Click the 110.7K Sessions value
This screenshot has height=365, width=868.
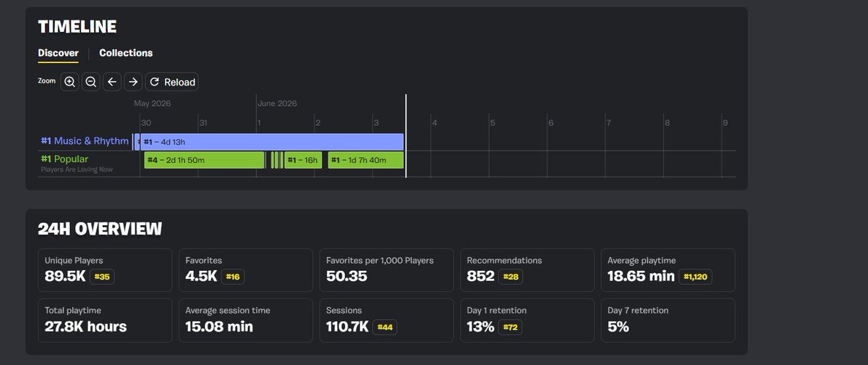[347, 327]
